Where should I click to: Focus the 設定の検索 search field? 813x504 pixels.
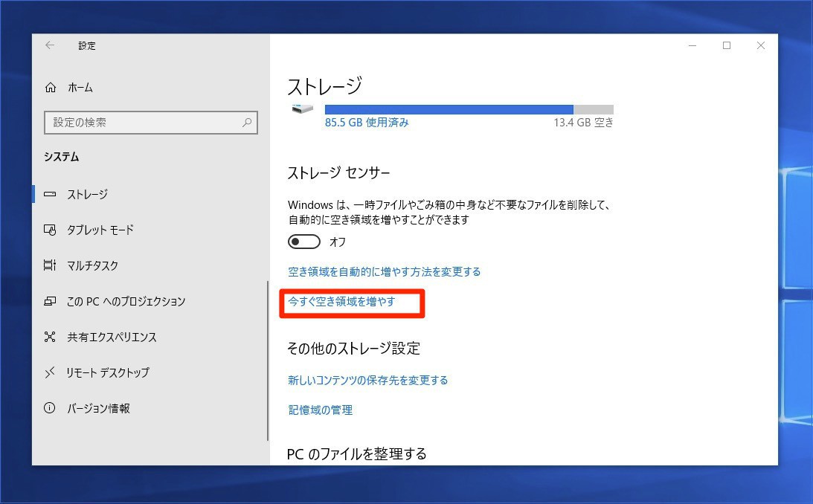click(151, 123)
